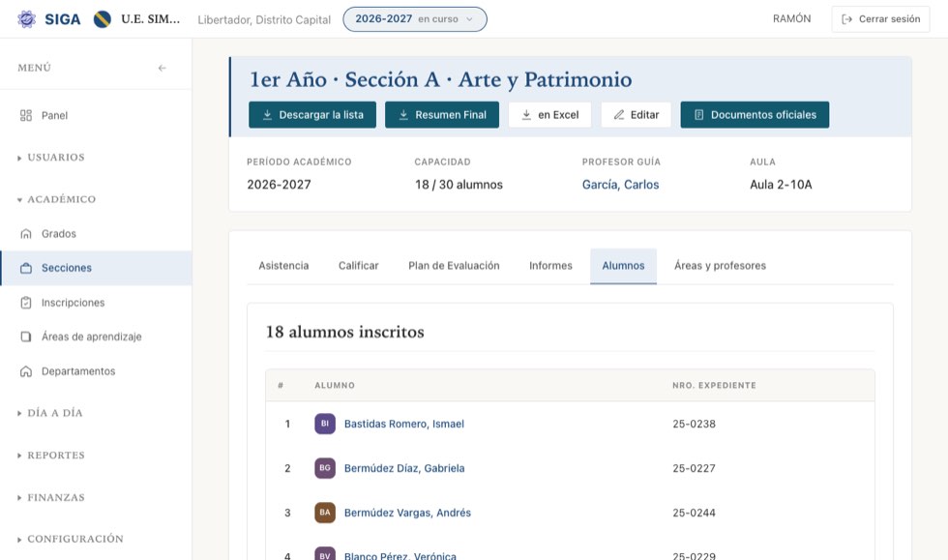Click expediente number 25-0244
Screen dimensions: 948x560
point(695,513)
